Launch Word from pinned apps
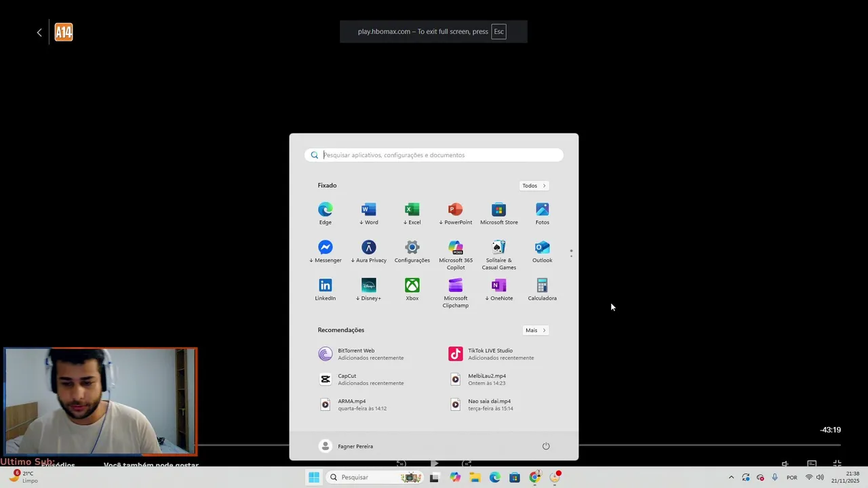 [369, 213]
